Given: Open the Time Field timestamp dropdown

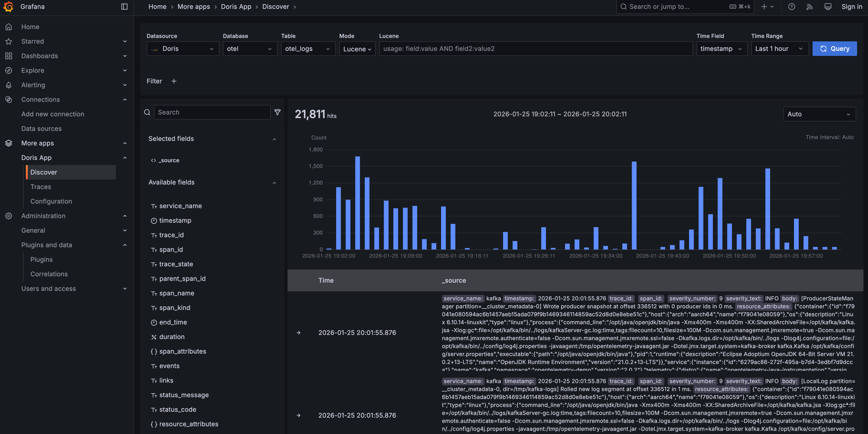Looking at the screenshot, I should click(722, 49).
